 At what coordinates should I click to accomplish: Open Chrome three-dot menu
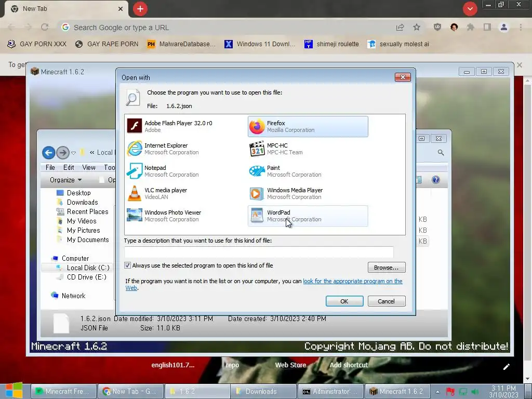coord(521,27)
